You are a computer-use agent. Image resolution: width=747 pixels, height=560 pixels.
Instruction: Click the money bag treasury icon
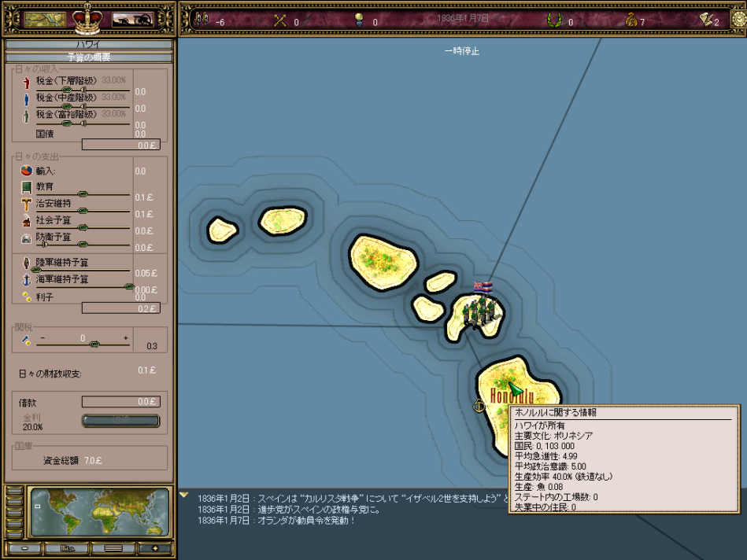[x=631, y=20]
